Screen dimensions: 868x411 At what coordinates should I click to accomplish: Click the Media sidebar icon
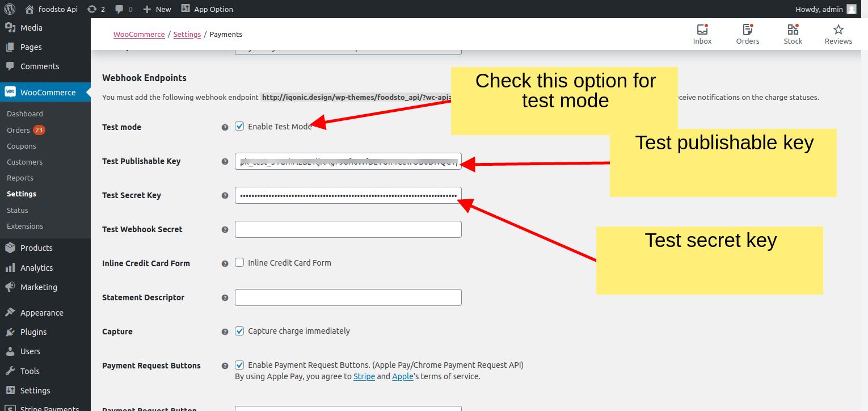[x=10, y=27]
